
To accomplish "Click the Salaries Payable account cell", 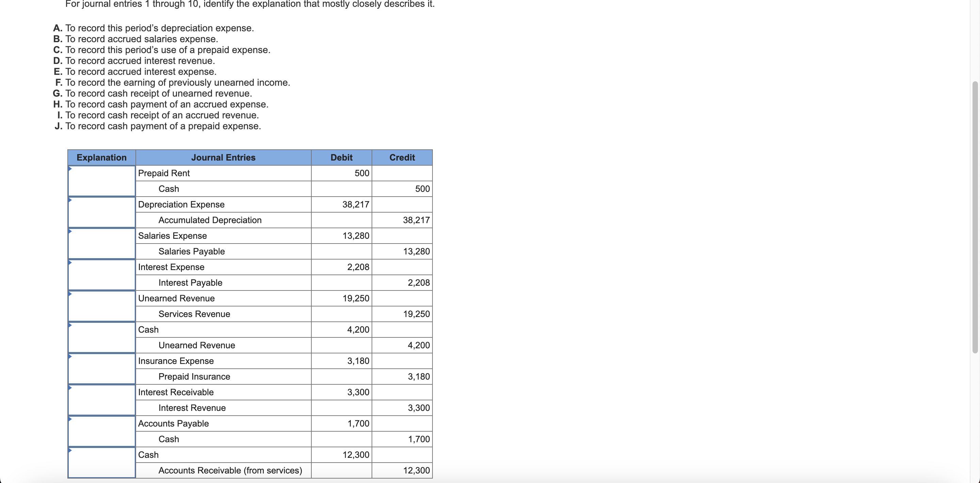I will pyautogui.click(x=192, y=251).
